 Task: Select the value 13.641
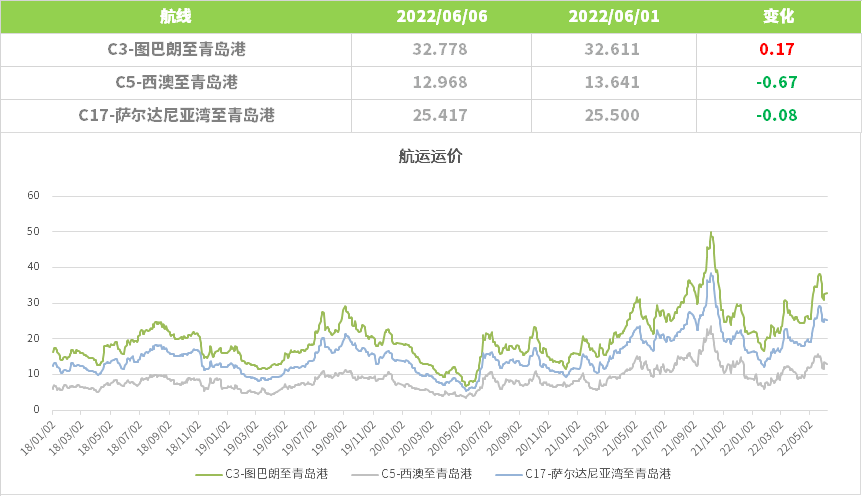point(612,82)
